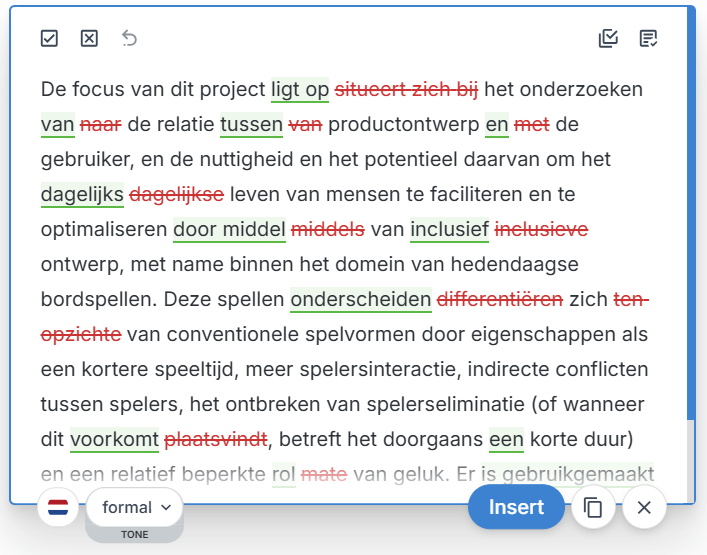Copy the rewritten text with copy icon

pyautogui.click(x=593, y=508)
